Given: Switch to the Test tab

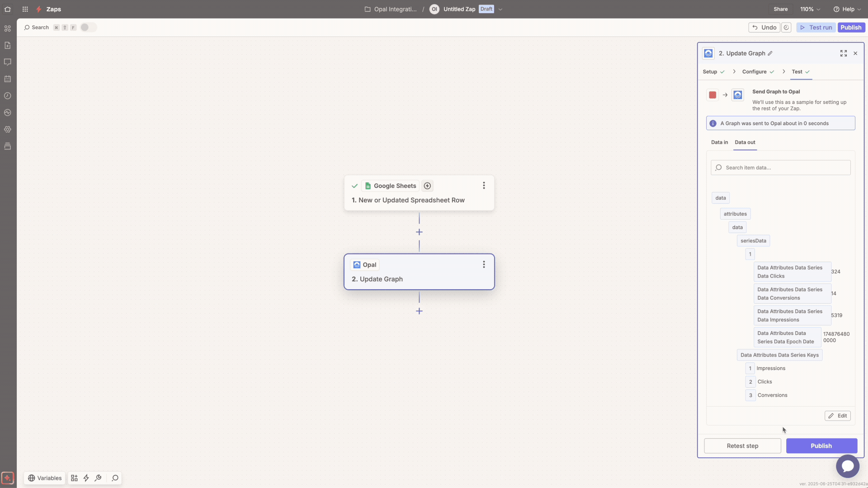Looking at the screenshot, I should (801, 72).
